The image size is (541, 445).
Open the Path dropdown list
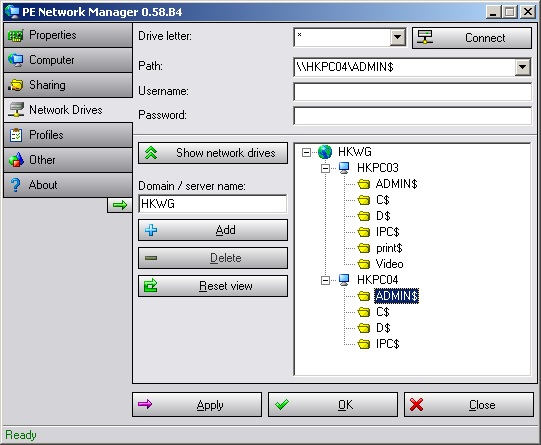coord(523,67)
